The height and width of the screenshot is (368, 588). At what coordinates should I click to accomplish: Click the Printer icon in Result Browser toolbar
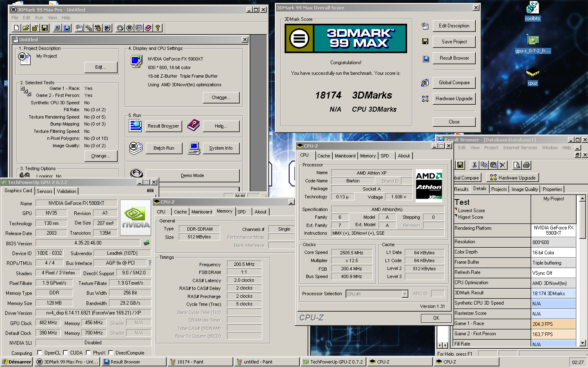pyautogui.click(x=526, y=165)
